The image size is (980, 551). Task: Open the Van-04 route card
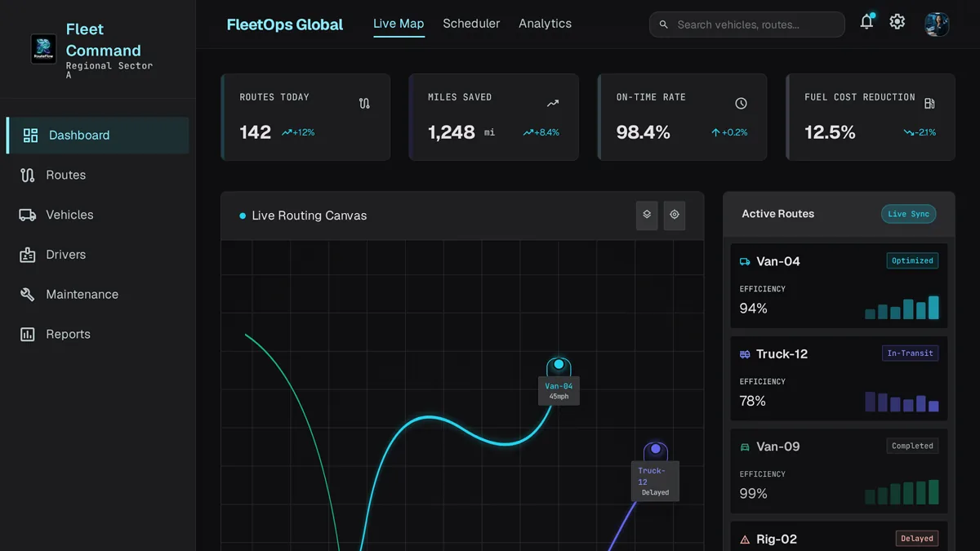839,286
